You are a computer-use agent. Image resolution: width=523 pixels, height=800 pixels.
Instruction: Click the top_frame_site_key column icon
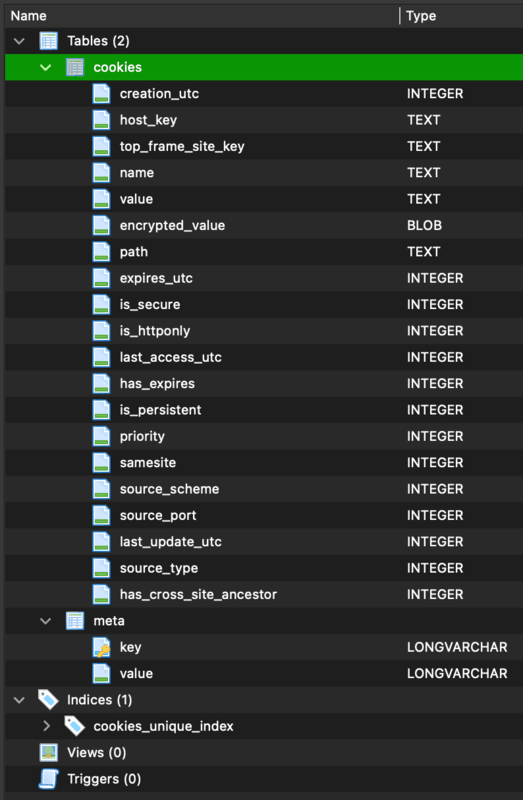(x=102, y=146)
